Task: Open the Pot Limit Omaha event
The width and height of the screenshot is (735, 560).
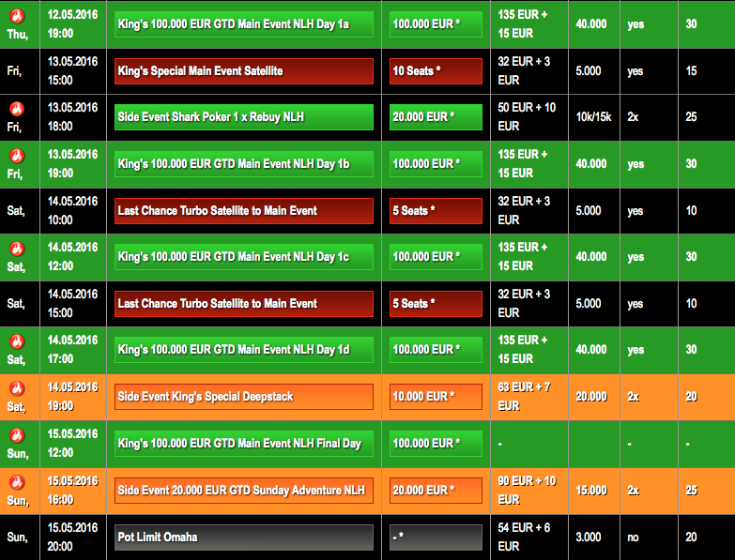Action: click(x=244, y=537)
